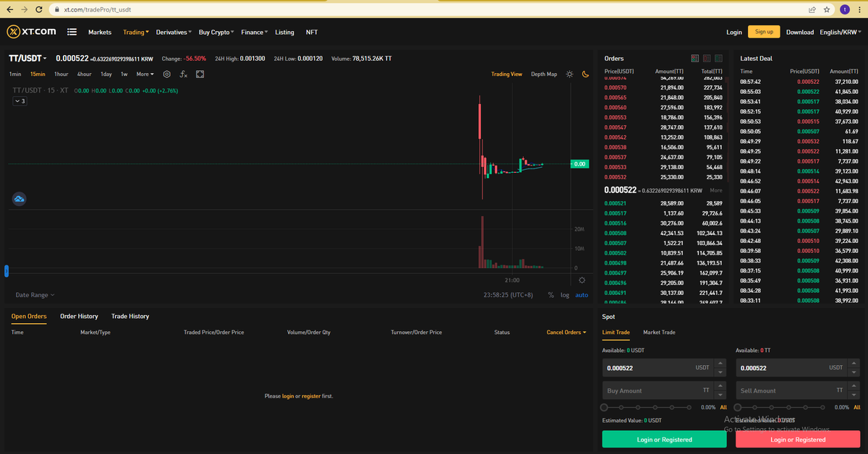Viewport: 868px width, 454px height.
Task: Open the NFT menu item
Action: click(x=312, y=32)
